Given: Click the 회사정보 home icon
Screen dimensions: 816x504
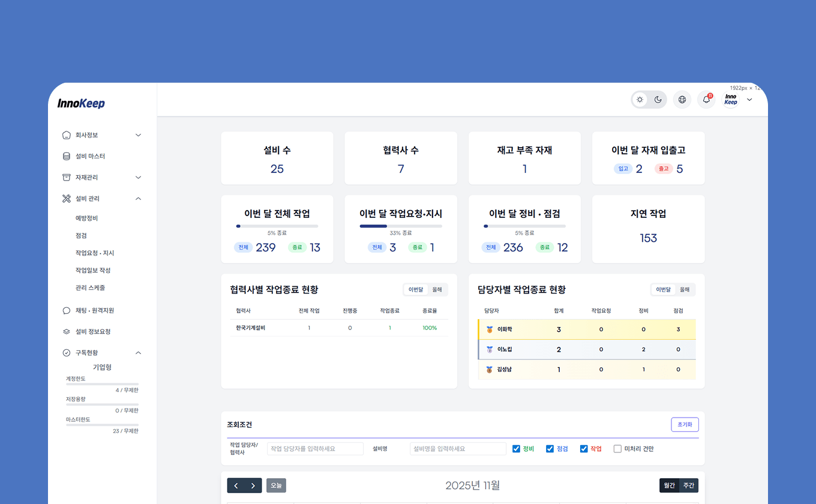Looking at the screenshot, I should click(x=66, y=135).
